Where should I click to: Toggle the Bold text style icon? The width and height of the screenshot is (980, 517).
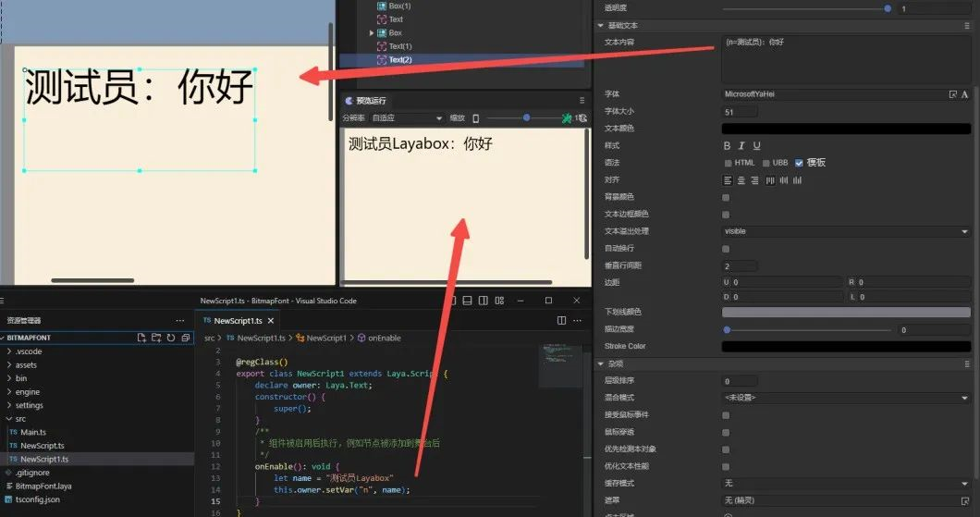click(728, 146)
